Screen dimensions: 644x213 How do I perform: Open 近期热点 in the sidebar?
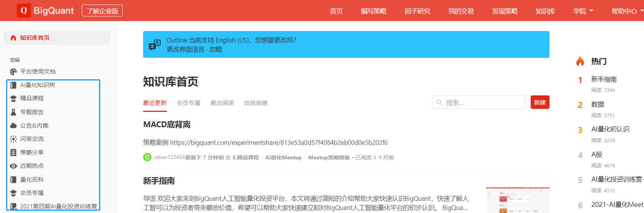coord(32,166)
